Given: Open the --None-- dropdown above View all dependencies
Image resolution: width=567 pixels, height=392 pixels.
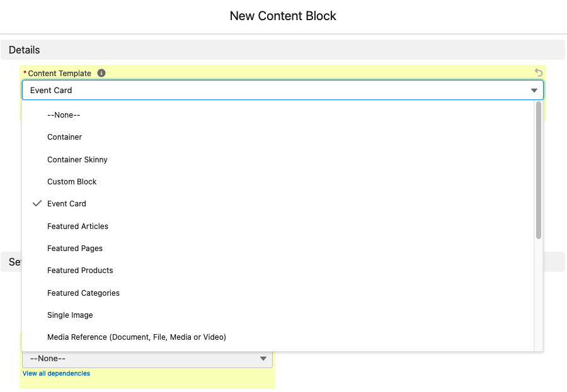Looking at the screenshot, I should 147,358.
